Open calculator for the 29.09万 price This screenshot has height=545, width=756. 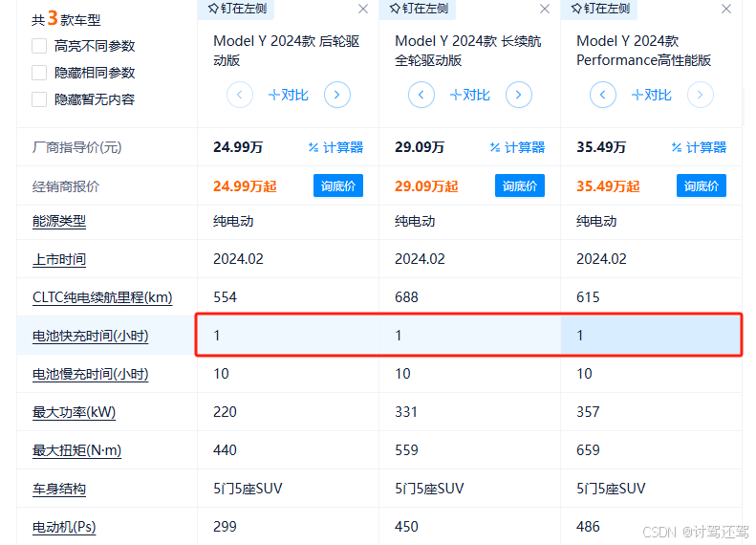[517, 147]
